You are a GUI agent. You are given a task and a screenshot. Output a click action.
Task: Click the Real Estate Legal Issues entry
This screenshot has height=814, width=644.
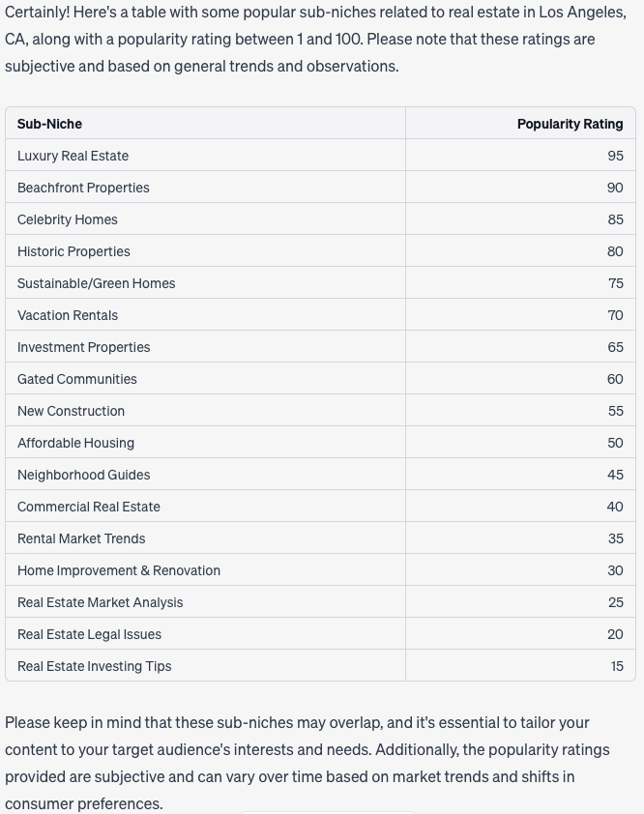tap(89, 634)
